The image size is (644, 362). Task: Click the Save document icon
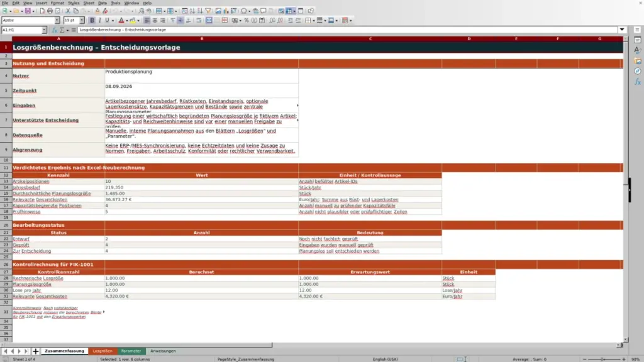[28, 11]
